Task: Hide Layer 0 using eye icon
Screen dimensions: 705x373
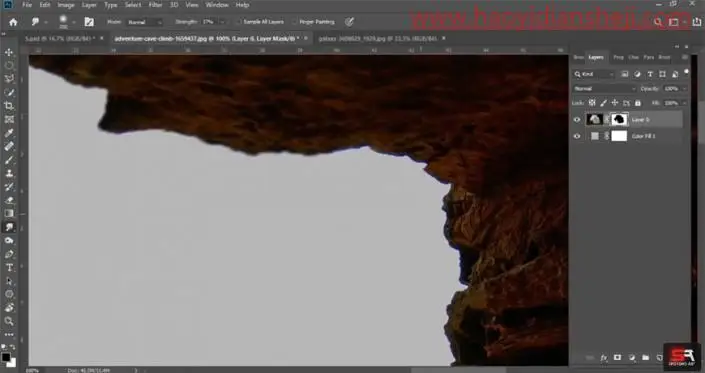Action: point(577,120)
